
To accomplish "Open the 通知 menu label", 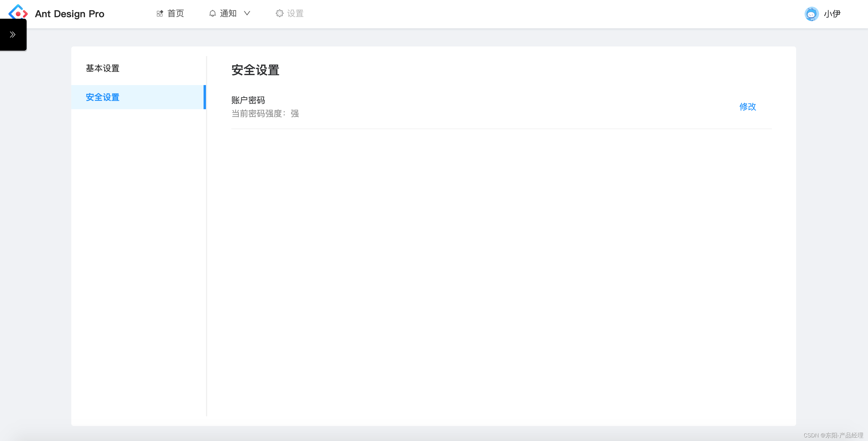I will pyautogui.click(x=228, y=14).
